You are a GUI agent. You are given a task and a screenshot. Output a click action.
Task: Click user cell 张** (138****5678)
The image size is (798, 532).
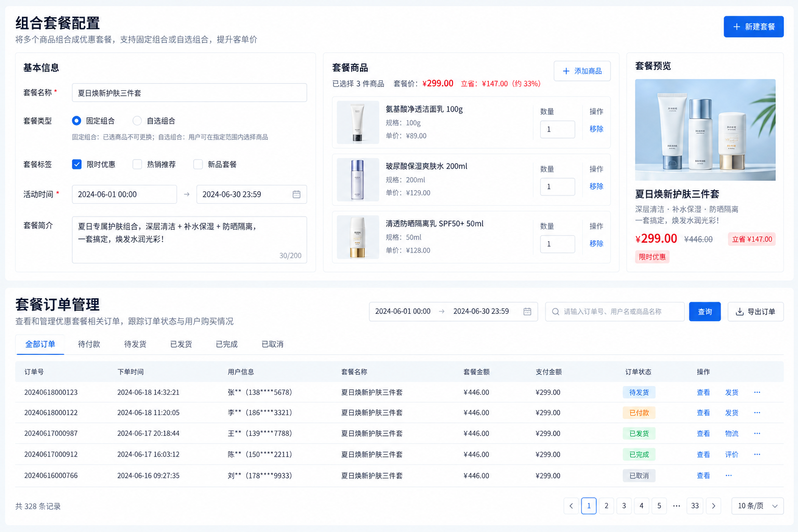[260, 392]
